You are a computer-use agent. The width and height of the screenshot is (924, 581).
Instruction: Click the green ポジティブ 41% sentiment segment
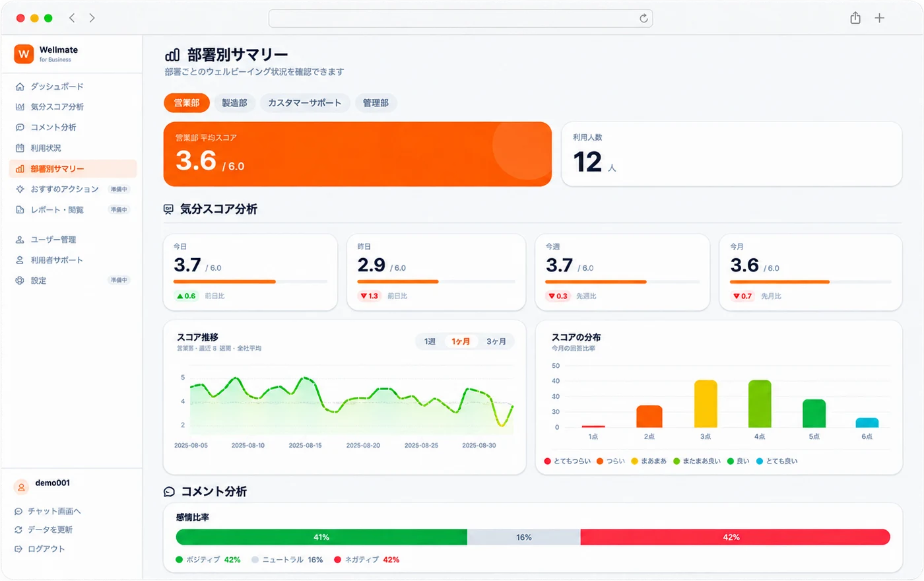coord(321,537)
